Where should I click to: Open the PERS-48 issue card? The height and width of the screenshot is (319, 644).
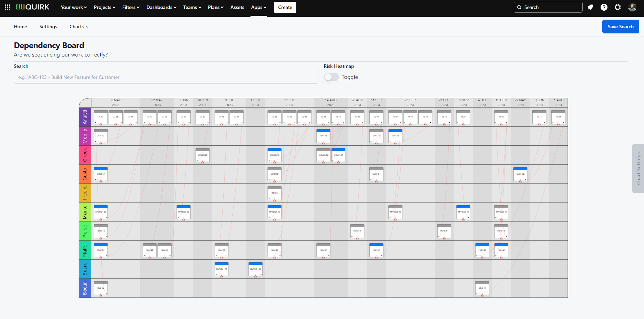pyautogui.click(x=501, y=231)
